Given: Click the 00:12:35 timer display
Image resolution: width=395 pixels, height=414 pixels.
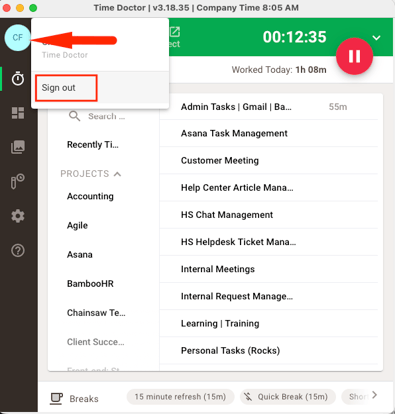Looking at the screenshot, I should pyautogui.click(x=294, y=37).
